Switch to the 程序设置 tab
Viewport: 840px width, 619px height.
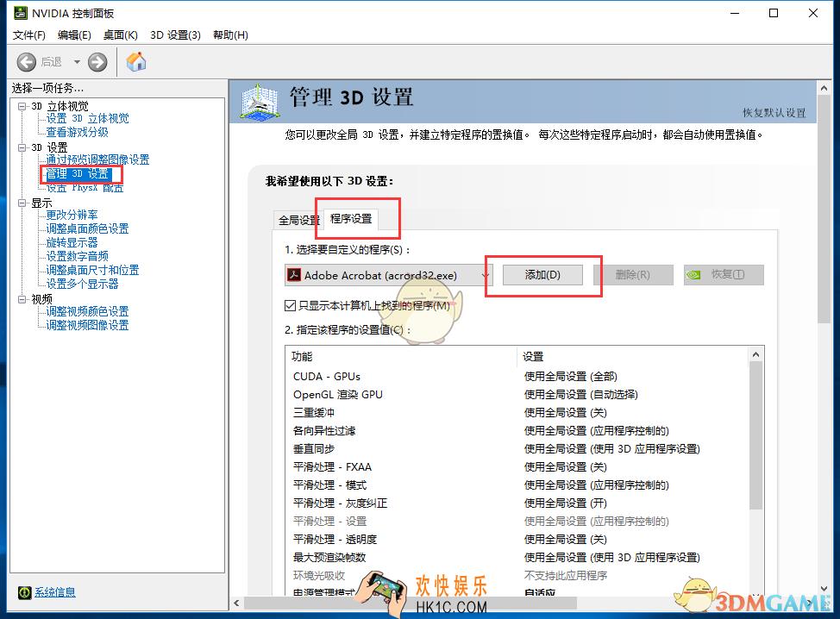[351, 219]
